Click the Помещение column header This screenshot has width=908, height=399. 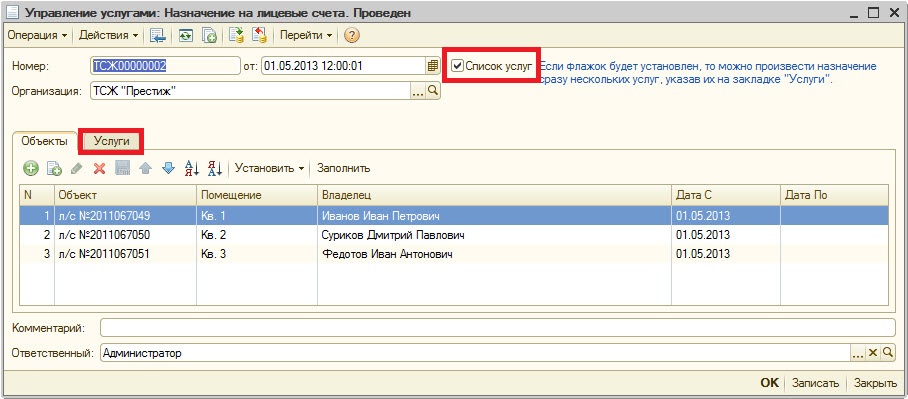click(x=257, y=196)
